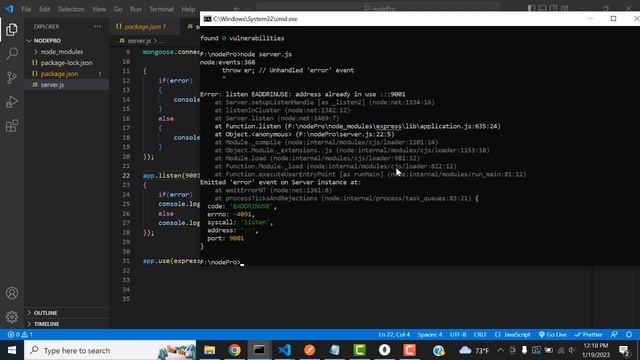Show hidden system tray icons chevron

pos(500,350)
